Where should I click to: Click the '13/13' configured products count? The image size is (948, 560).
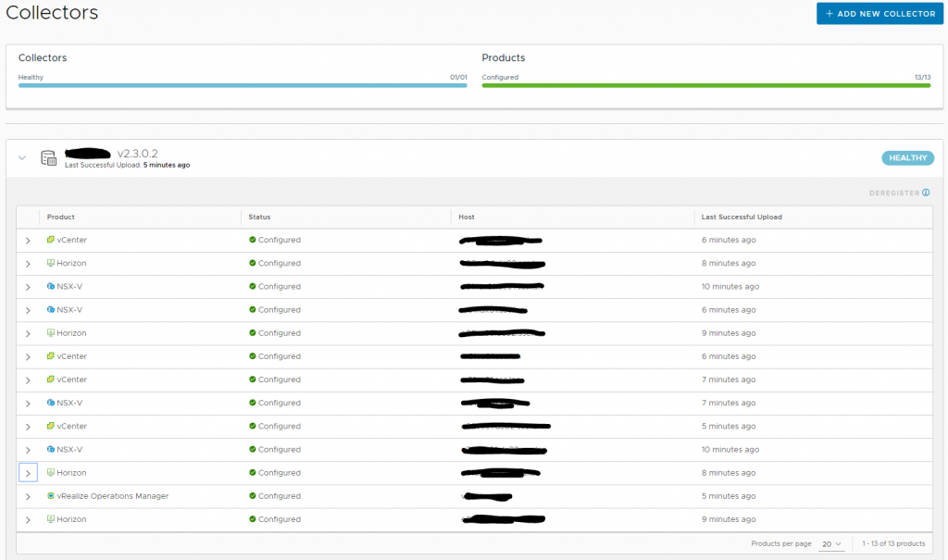[x=923, y=78]
